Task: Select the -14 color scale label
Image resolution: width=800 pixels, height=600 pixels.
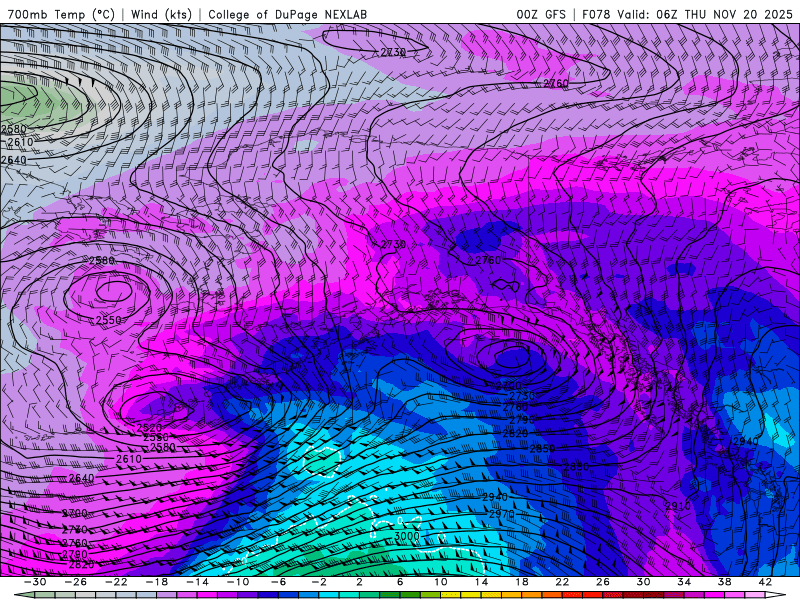Action: pos(197,582)
